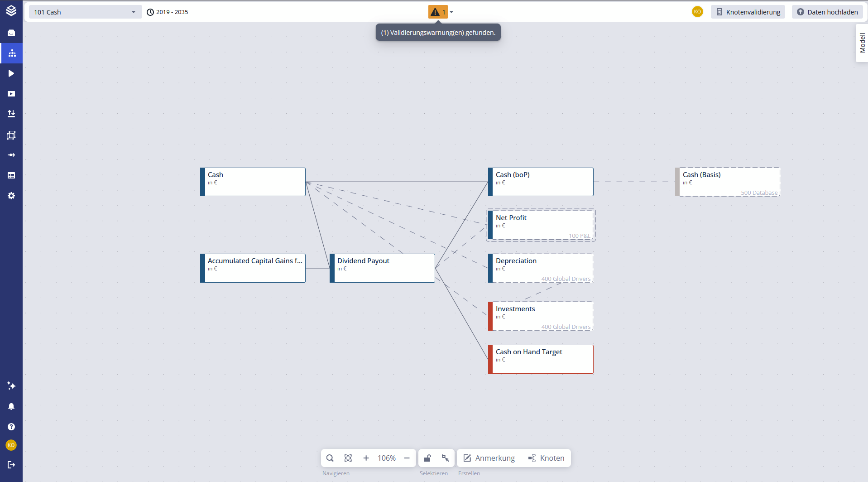Open settings gear in sidebar
The height and width of the screenshot is (482, 868).
point(11,196)
